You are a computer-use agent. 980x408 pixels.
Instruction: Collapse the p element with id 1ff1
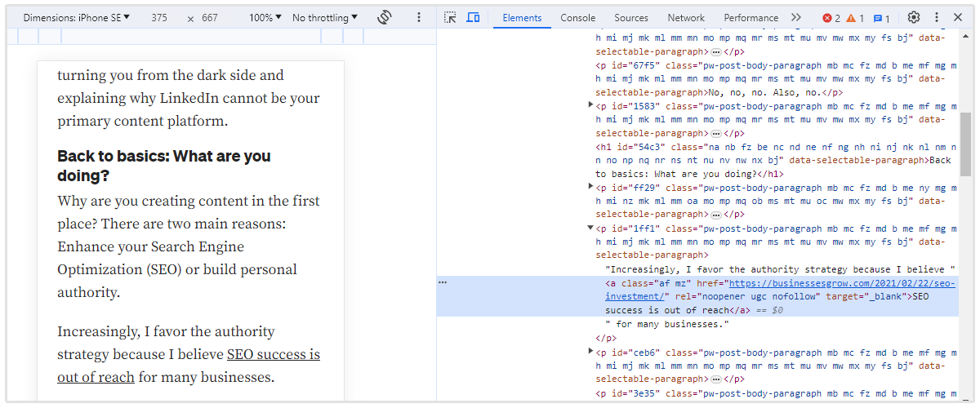pyautogui.click(x=590, y=228)
